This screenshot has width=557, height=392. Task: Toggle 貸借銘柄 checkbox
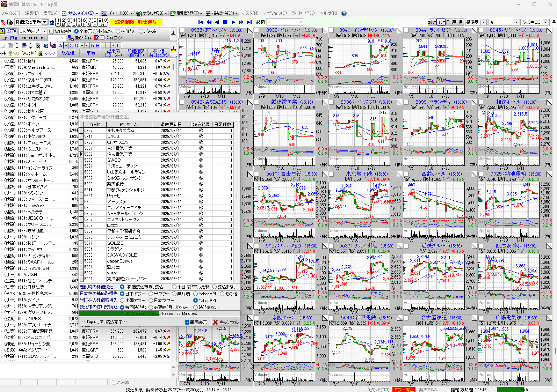[x=52, y=31]
